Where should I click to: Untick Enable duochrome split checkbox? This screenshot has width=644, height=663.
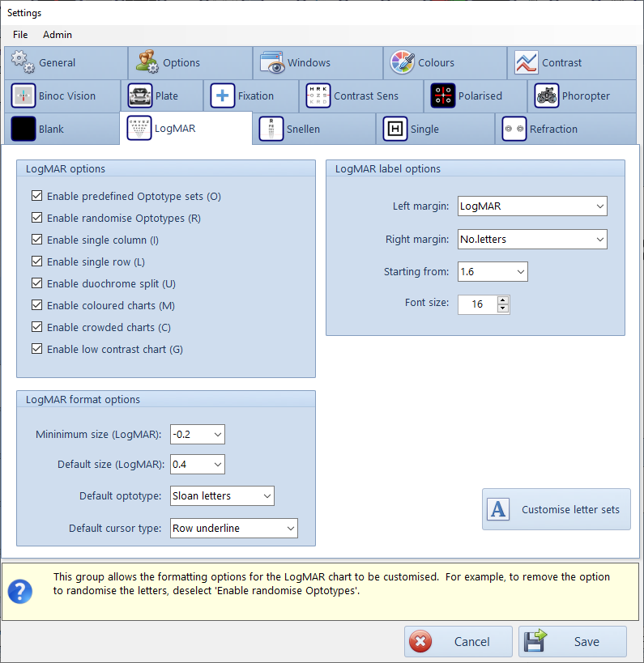coord(36,283)
